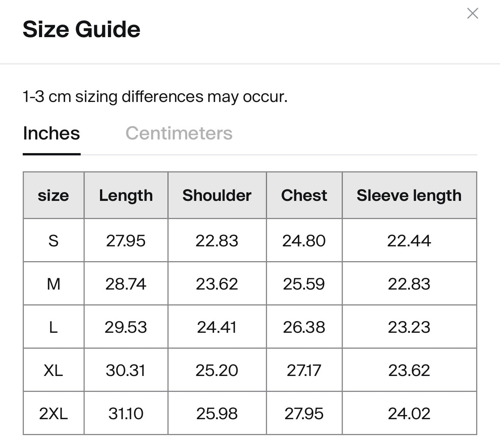The width and height of the screenshot is (500, 448).
Task: Click the Shoulder column header
Action: [217, 196]
